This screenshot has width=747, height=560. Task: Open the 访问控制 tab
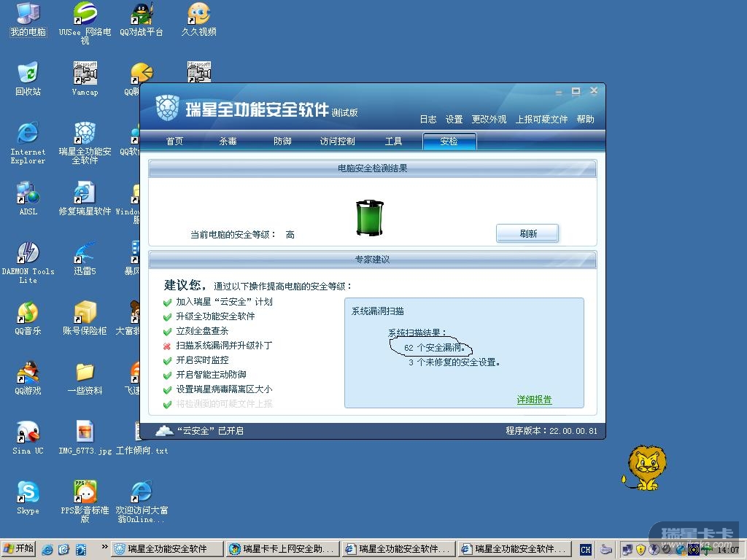pos(337,141)
